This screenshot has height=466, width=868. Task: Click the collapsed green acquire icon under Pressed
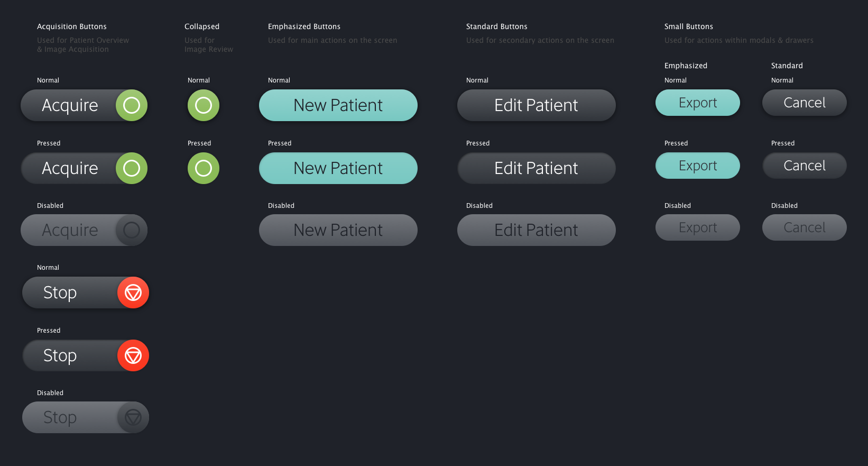204,168
